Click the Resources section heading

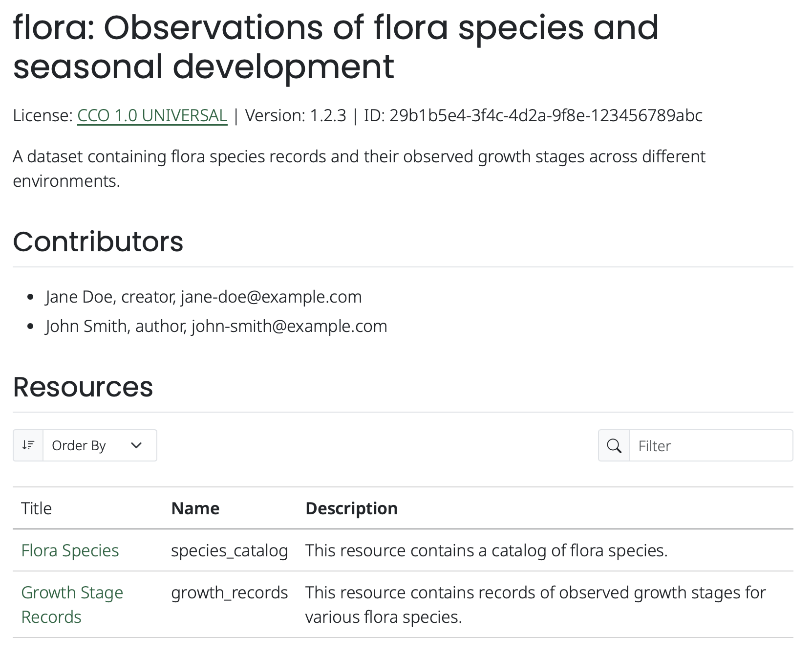[x=83, y=387]
